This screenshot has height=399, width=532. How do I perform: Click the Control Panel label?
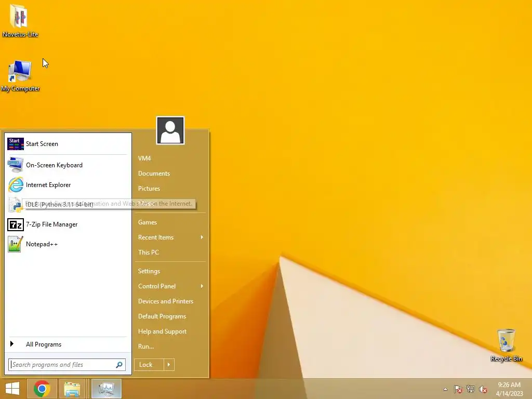click(157, 286)
